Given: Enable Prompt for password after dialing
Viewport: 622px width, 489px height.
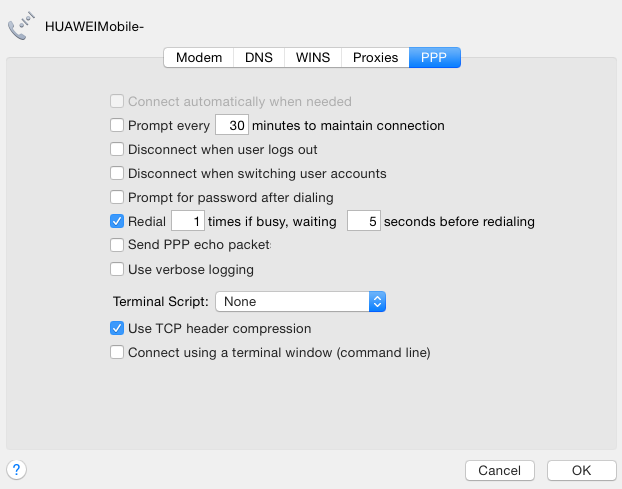Looking at the screenshot, I should pos(118,198).
